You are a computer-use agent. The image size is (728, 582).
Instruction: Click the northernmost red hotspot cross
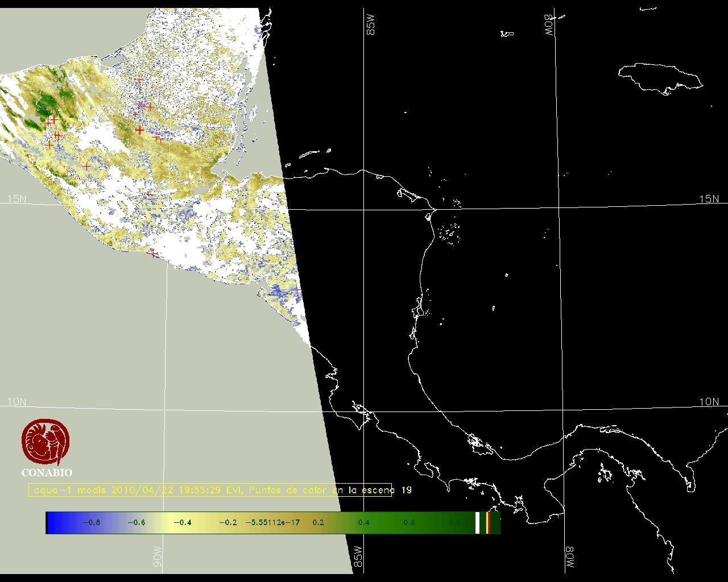[139, 80]
